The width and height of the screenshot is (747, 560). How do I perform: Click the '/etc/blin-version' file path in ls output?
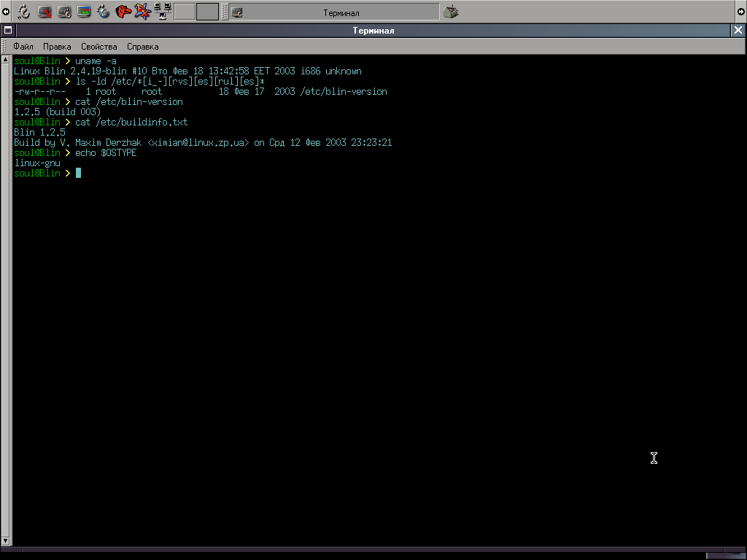[x=344, y=92]
